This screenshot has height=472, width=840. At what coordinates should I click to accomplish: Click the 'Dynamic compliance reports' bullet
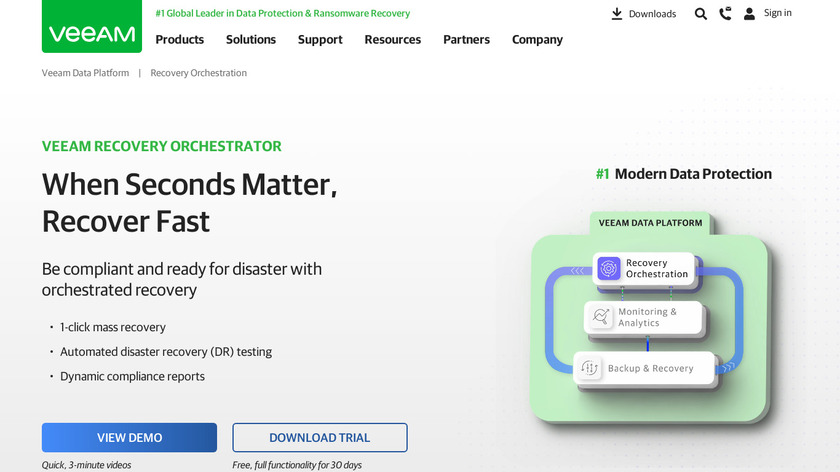click(x=132, y=377)
